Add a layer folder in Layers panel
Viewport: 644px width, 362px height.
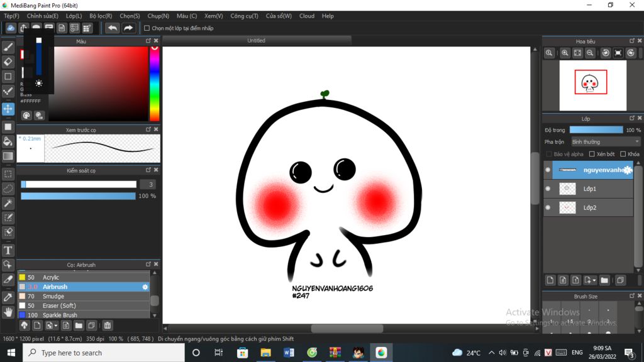click(604, 280)
